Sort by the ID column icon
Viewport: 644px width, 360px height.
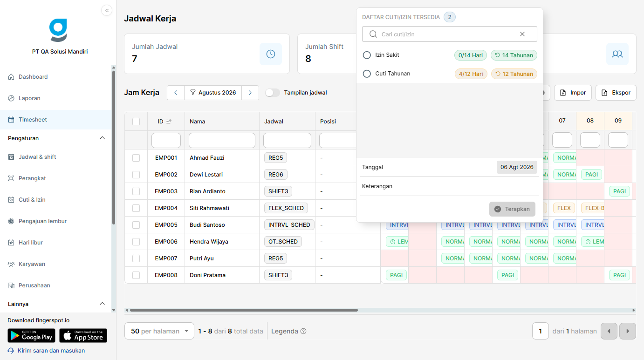[169, 122]
